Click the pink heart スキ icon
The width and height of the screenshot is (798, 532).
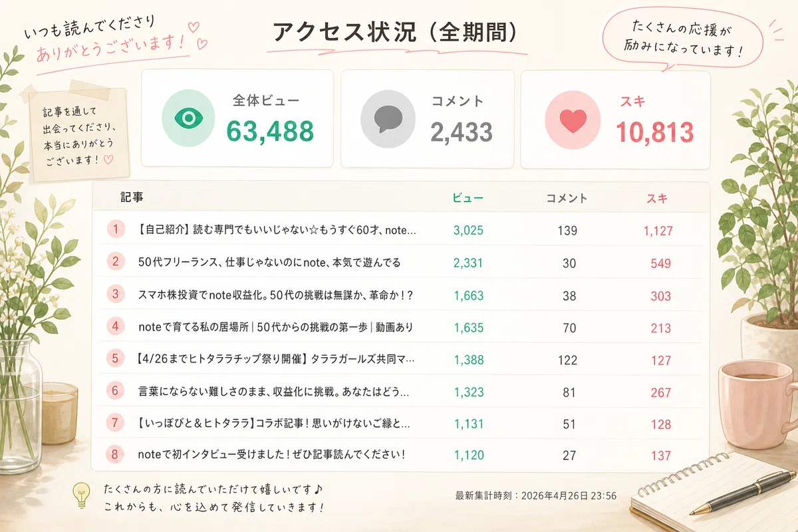pyautogui.click(x=572, y=120)
